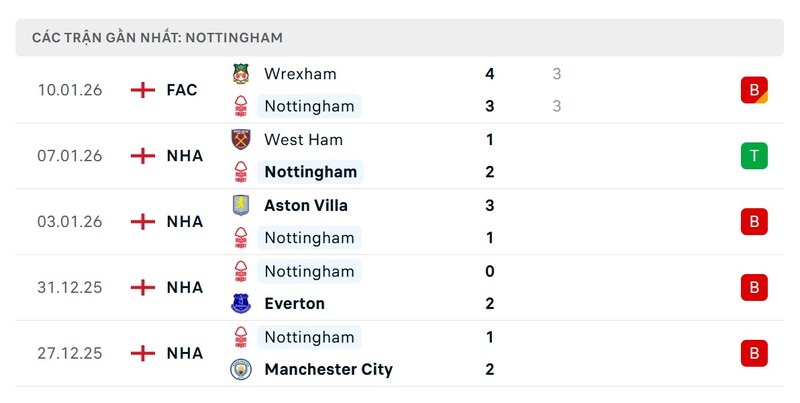Click the 'Các trận gần nhất: Nottingham' header
This screenshot has width=800, height=403.
click(157, 37)
